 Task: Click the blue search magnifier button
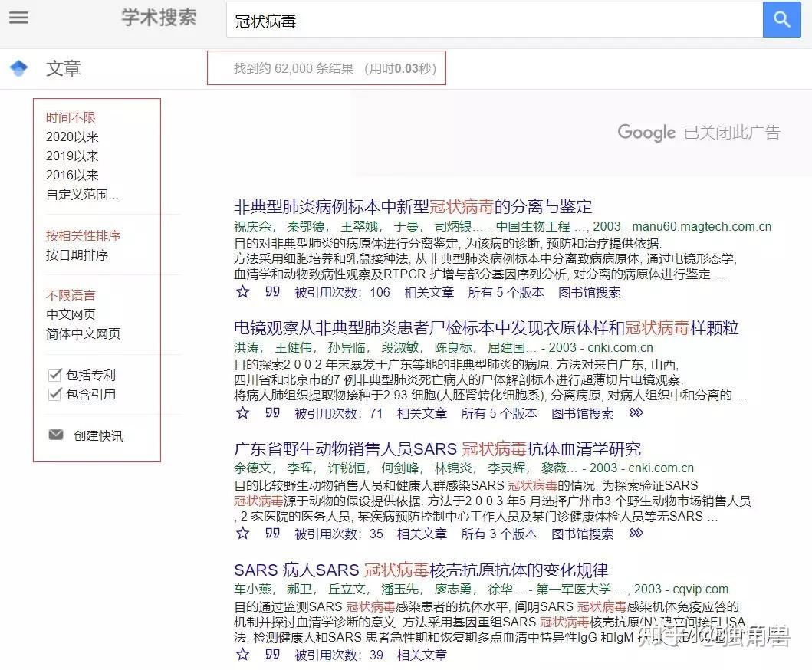coord(781,20)
